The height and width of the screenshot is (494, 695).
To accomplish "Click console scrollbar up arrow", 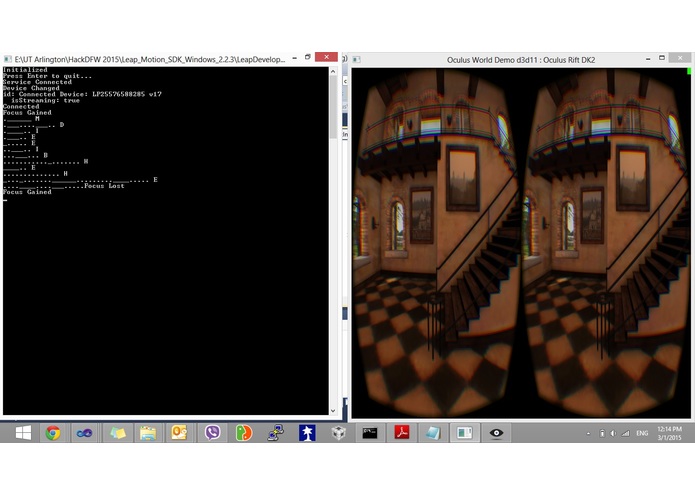I will coord(333,71).
